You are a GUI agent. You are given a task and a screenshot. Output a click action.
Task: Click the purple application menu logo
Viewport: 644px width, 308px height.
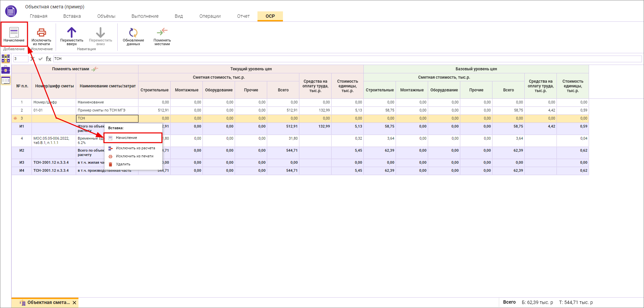coord(11,11)
